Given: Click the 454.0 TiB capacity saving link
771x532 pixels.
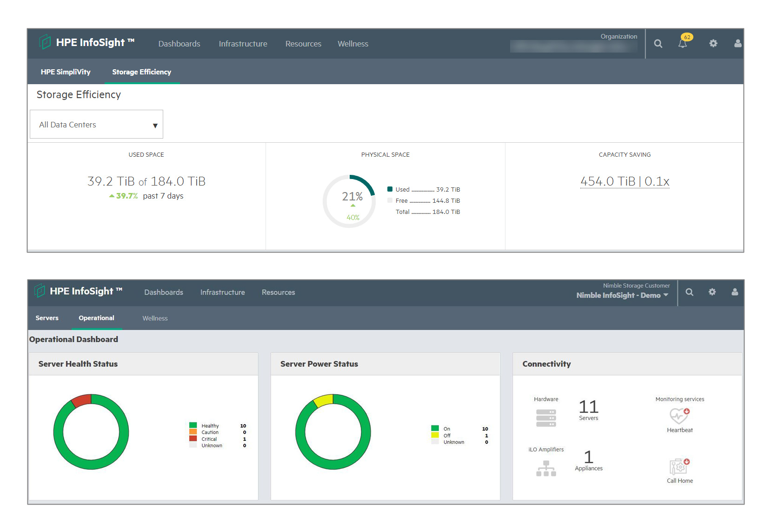Looking at the screenshot, I should click(x=625, y=181).
